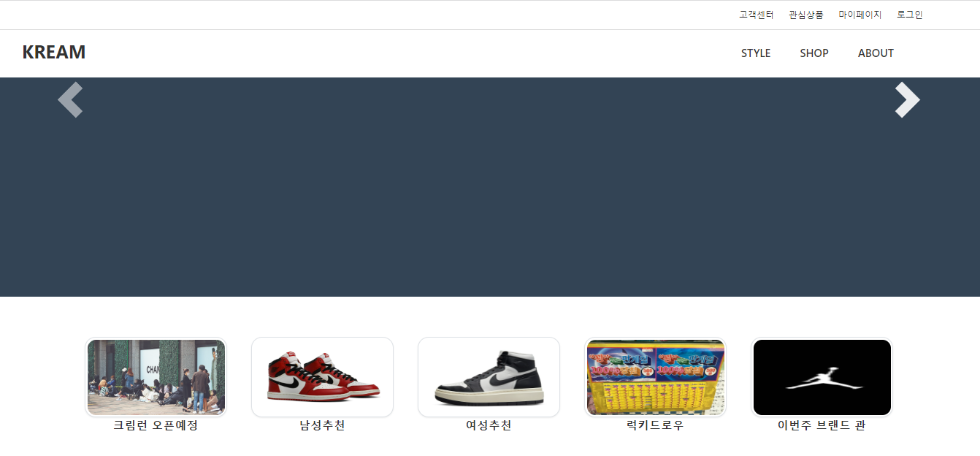Image resolution: width=980 pixels, height=456 pixels.
Task: Click the 로그인 login link
Action: [910, 15]
